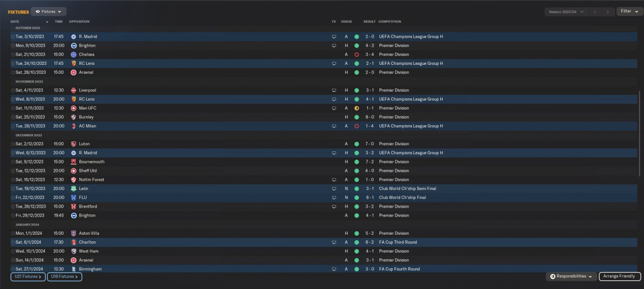
Task: Click the draw result indicator for Man UFC
Action: (x=357, y=108)
